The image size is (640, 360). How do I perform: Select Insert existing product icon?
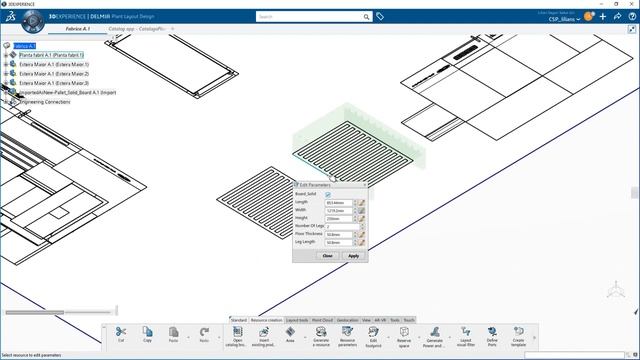(264, 331)
